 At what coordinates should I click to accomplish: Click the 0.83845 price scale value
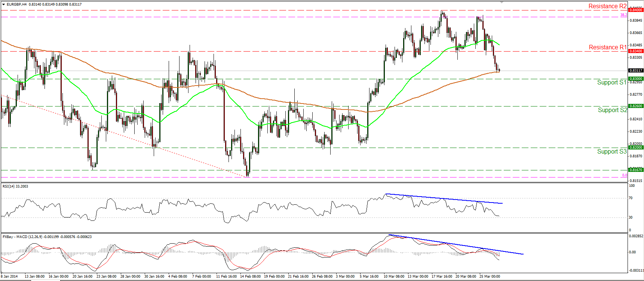click(636, 21)
